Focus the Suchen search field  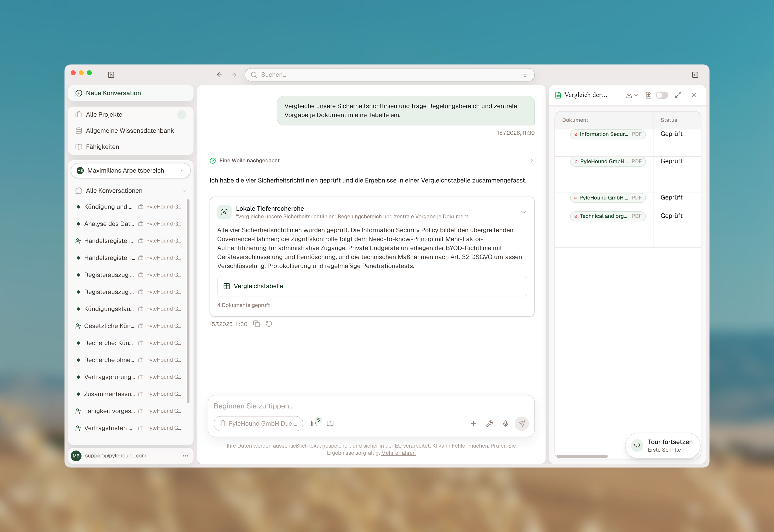pyautogui.click(x=389, y=75)
